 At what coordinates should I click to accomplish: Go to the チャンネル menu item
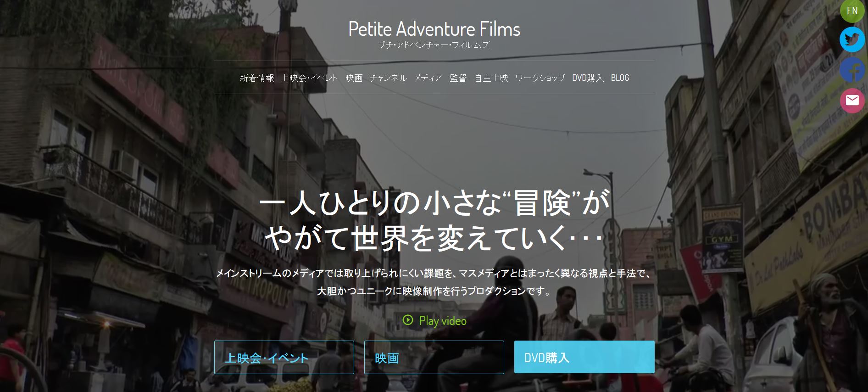(388, 78)
